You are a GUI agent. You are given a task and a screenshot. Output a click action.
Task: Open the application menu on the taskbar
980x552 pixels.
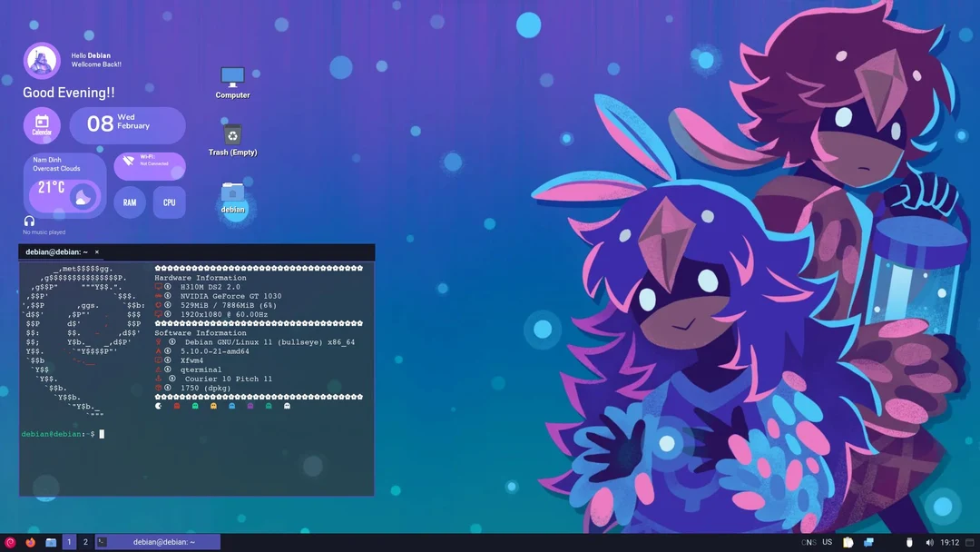click(9, 541)
